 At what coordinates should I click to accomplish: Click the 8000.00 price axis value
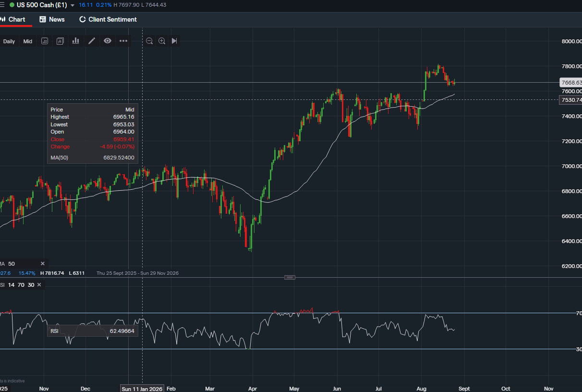[571, 41]
